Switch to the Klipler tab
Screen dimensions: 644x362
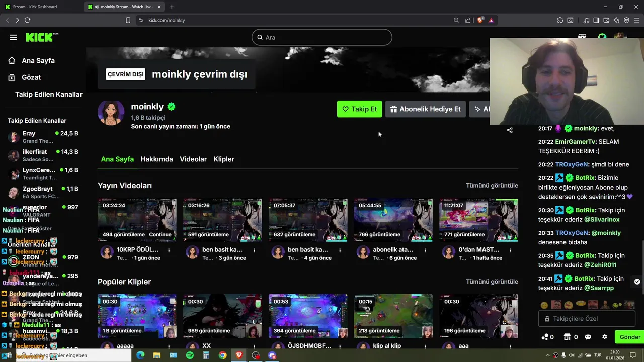(x=224, y=159)
